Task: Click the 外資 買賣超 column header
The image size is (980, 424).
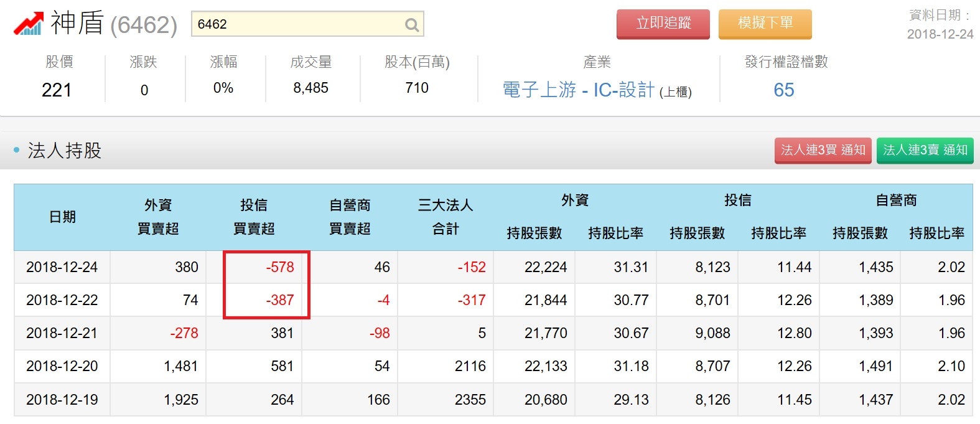Action: click(x=158, y=217)
